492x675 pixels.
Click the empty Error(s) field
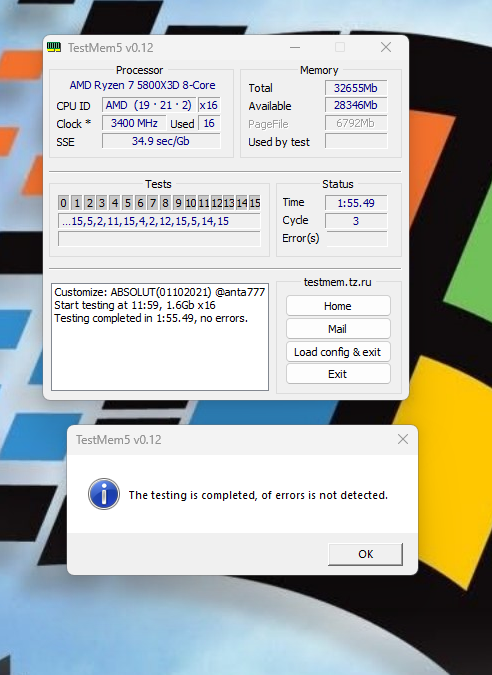[356, 238]
